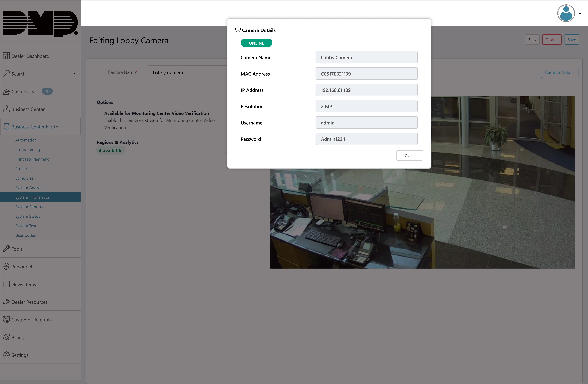Open the user account dropdown arrow

(580, 14)
